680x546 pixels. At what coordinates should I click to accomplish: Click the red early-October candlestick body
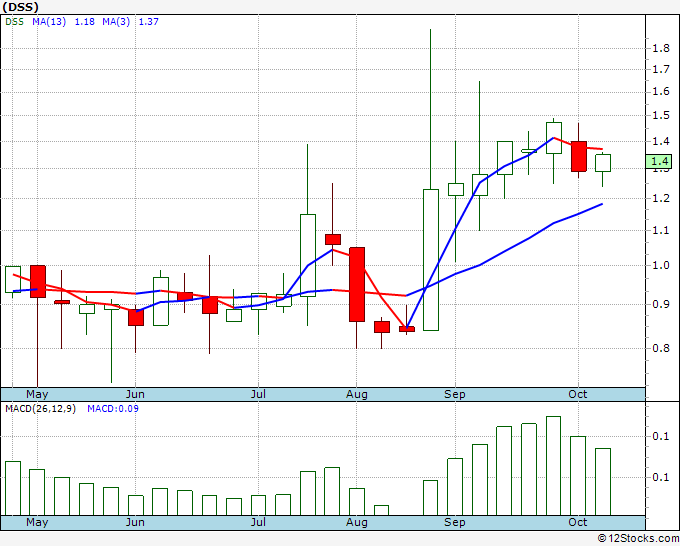(x=579, y=156)
